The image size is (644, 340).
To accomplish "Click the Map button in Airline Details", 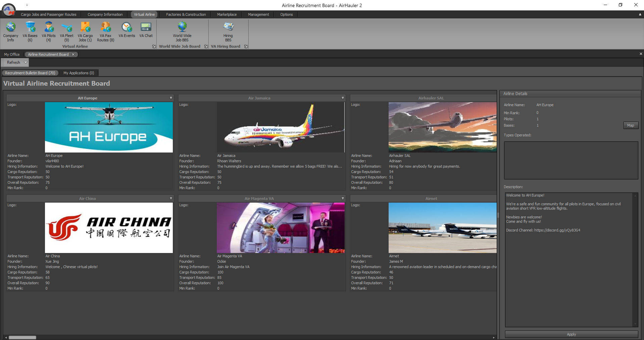I will (631, 125).
